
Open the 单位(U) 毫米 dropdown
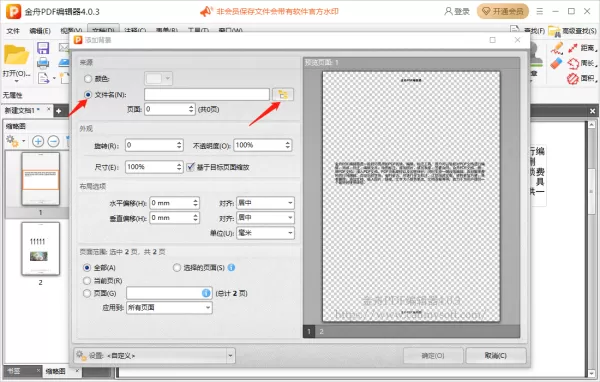[x=265, y=233]
